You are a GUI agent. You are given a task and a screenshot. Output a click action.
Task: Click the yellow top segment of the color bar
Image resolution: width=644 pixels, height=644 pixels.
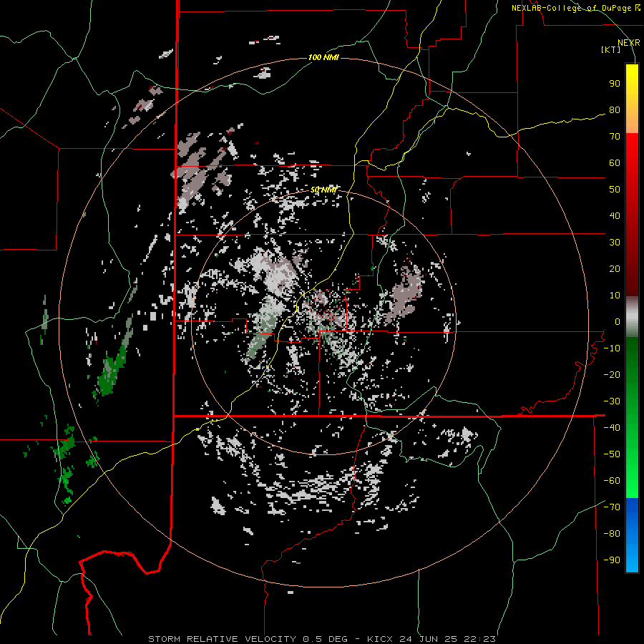point(632,99)
